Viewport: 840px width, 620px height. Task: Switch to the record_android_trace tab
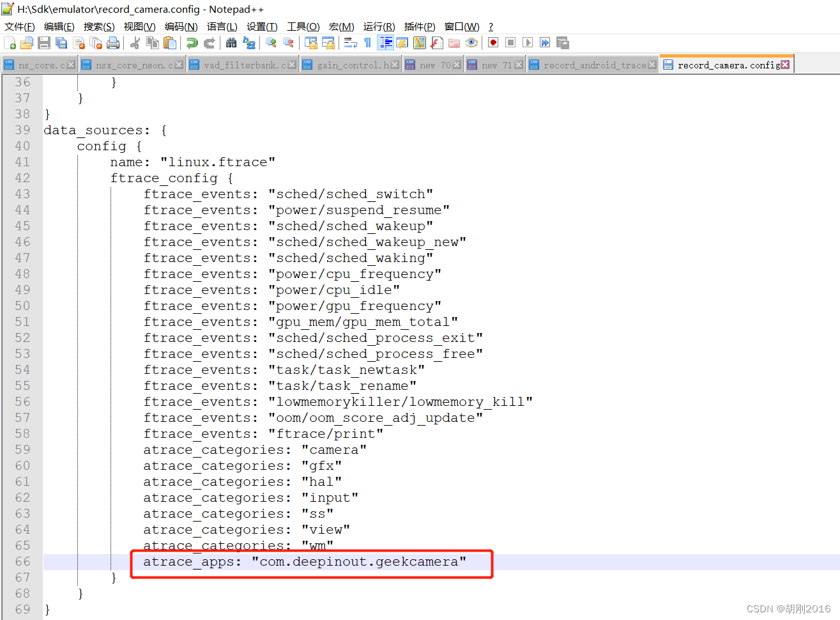click(x=593, y=65)
